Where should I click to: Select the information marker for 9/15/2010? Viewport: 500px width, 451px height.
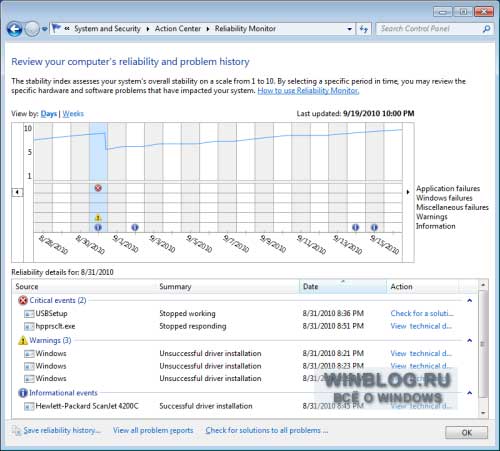coord(374,227)
